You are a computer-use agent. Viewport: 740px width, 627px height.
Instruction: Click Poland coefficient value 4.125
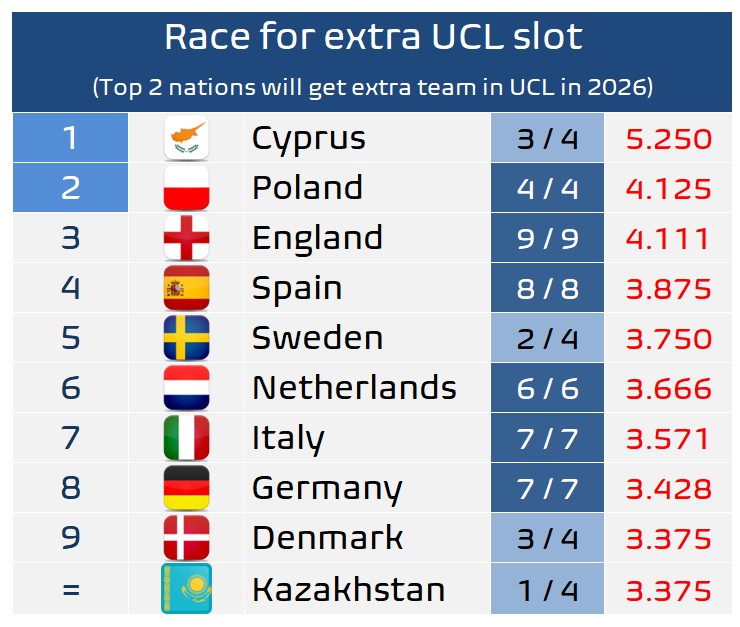click(x=669, y=188)
